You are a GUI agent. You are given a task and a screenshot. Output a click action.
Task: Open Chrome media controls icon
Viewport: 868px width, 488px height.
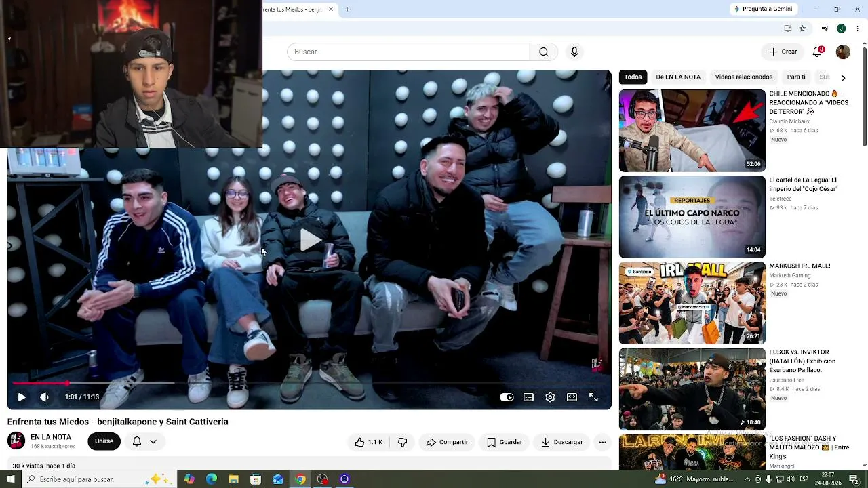click(825, 28)
